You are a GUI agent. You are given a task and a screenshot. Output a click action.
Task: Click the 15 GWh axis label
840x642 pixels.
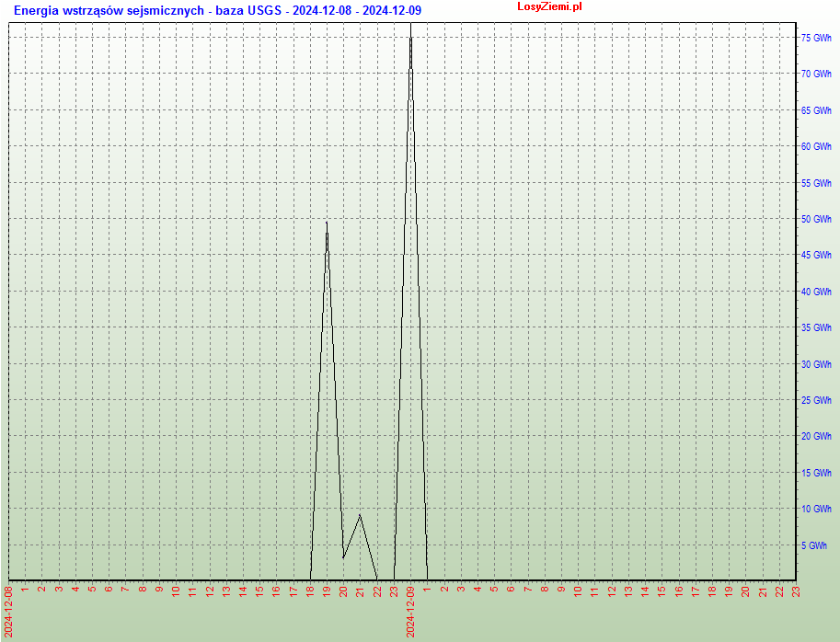[815, 473]
